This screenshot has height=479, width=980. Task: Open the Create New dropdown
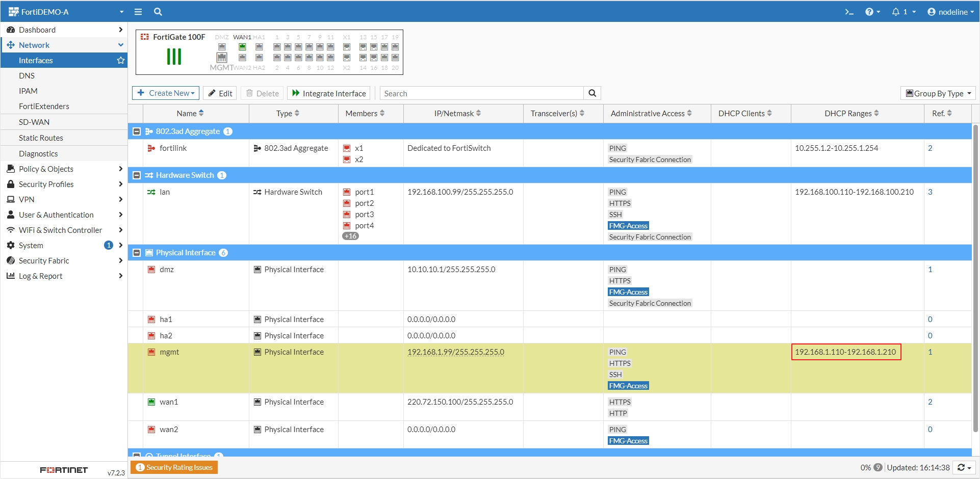[x=166, y=93]
